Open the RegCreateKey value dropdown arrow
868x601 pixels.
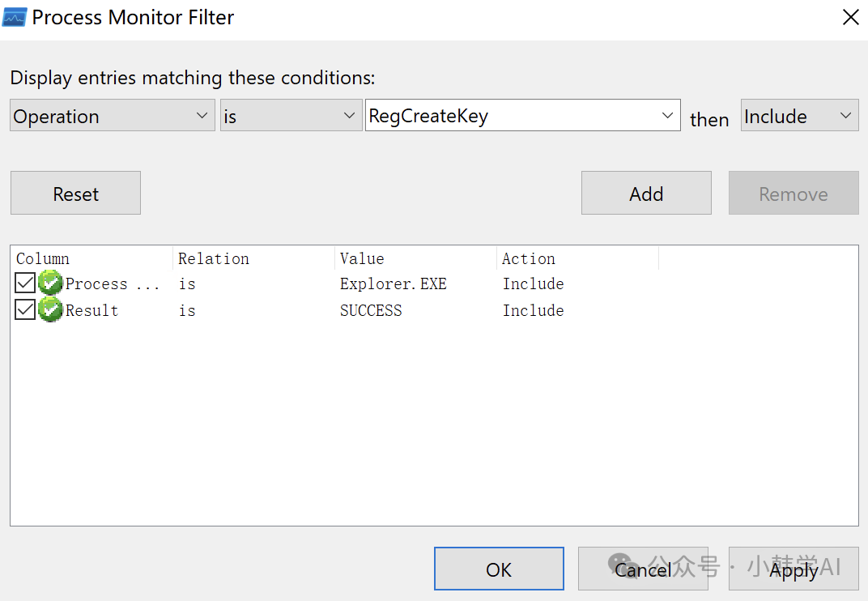[667, 116]
